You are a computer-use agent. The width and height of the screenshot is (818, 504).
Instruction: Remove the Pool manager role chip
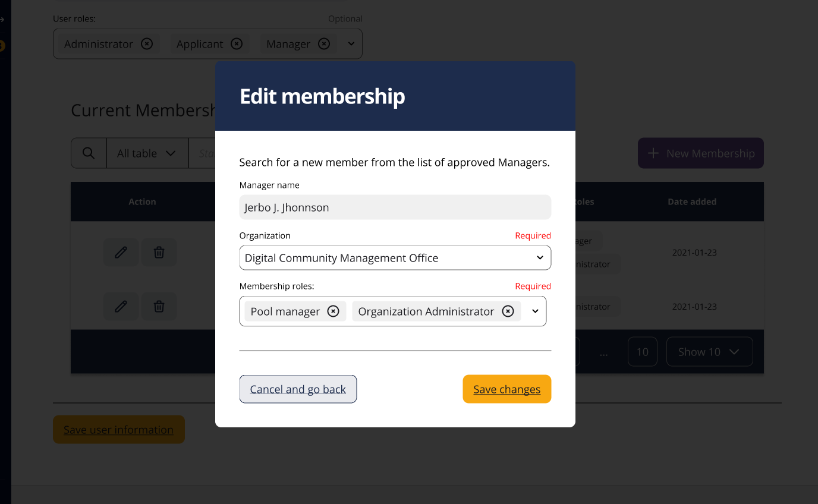334,311
